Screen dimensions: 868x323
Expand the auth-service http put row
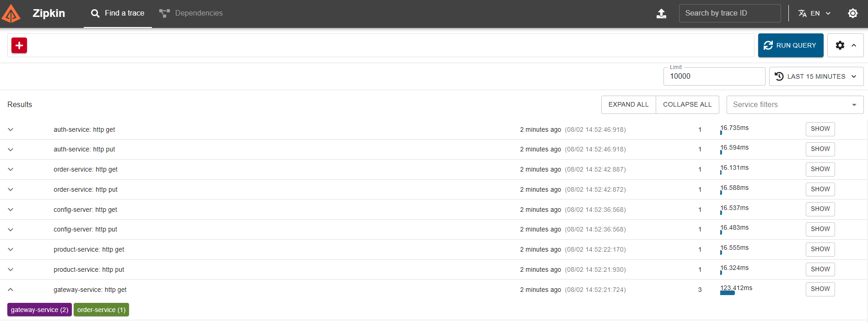click(x=11, y=150)
